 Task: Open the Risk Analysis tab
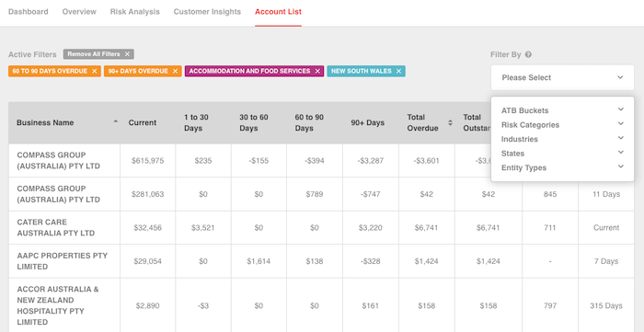[134, 12]
